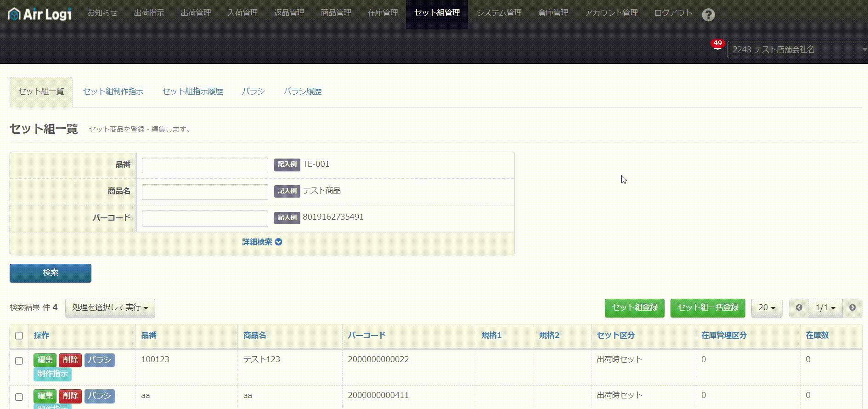Viewport: 868px width, 409px height.
Task: Open the help question mark icon
Action: tap(708, 15)
